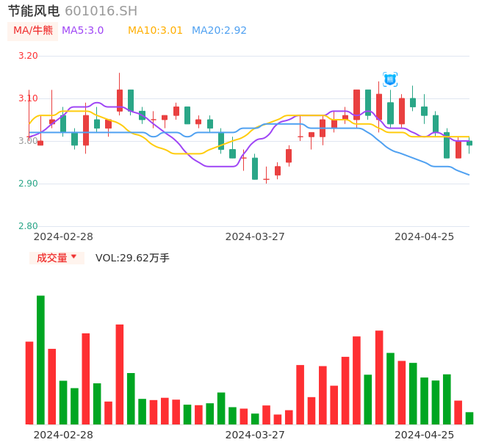Viewport: 504px width, 445px height.
Task: Click the 601016.SH ticker code
Action: (x=101, y=11)
